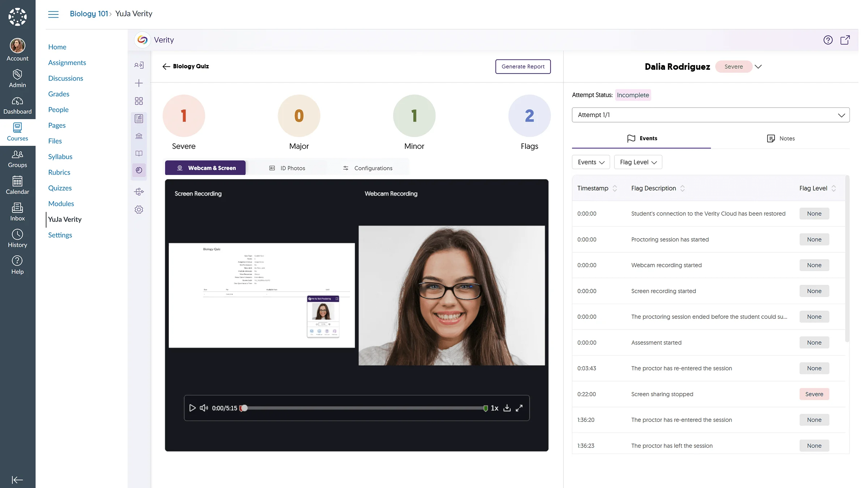Select the ID Photos tab

[287, 168]
